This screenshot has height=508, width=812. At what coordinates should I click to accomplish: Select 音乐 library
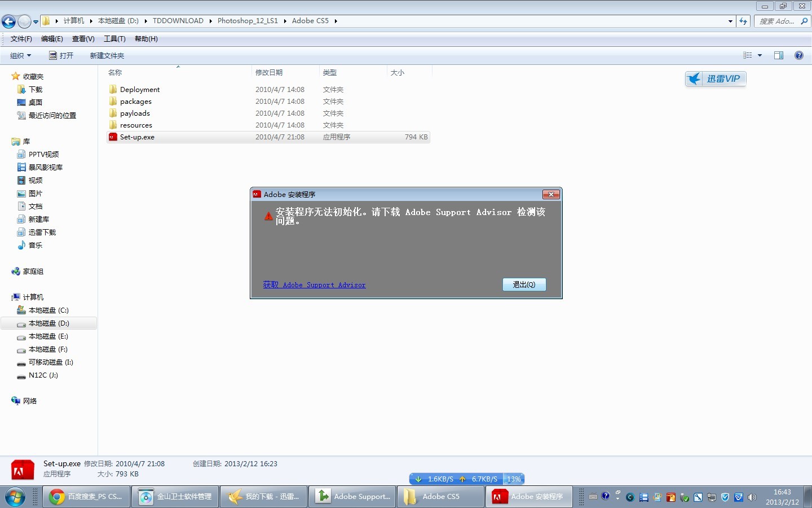[36, 245]
